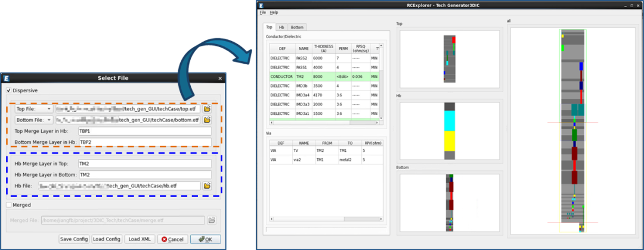The height and width of the screenshot is (250, 644).
Task: Click the RPSQ (ohm/sq) column header
Action: tap(360, 48)
